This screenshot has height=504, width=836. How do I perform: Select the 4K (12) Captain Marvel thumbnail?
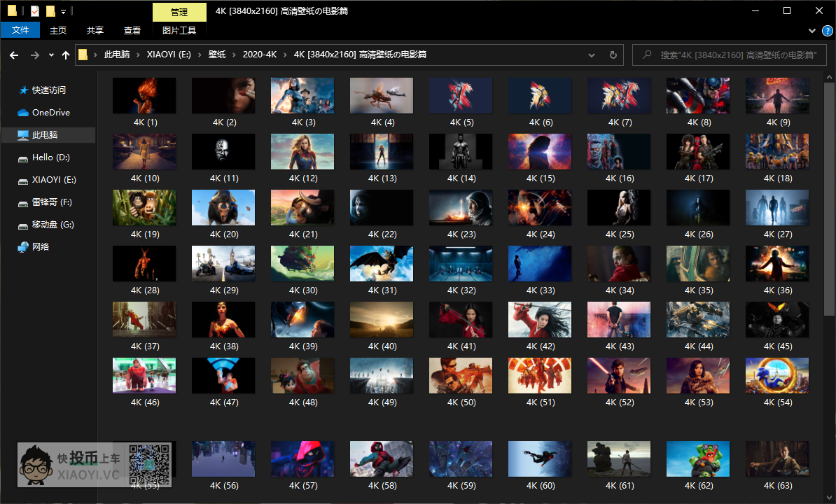(302, 151)
